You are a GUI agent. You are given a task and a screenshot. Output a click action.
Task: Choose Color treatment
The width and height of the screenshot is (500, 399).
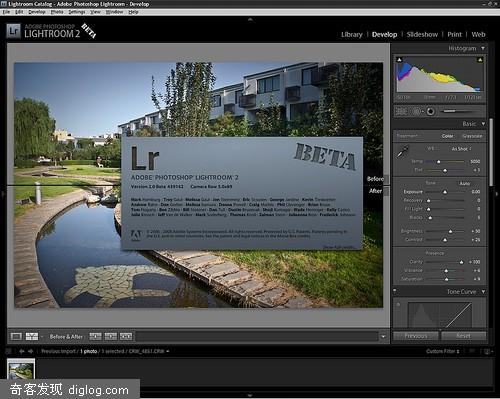pyautogui.click(x=447, y=136)
